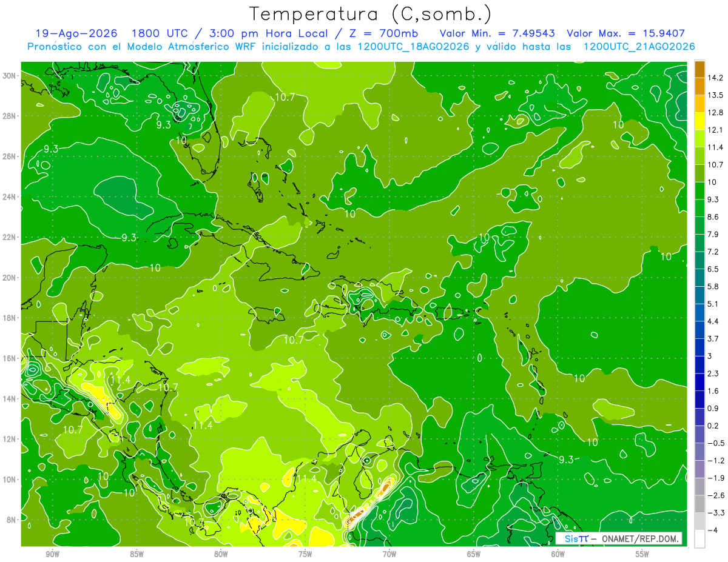Click the '2.3' label on the color scale
728x562 pixels.
714,373
